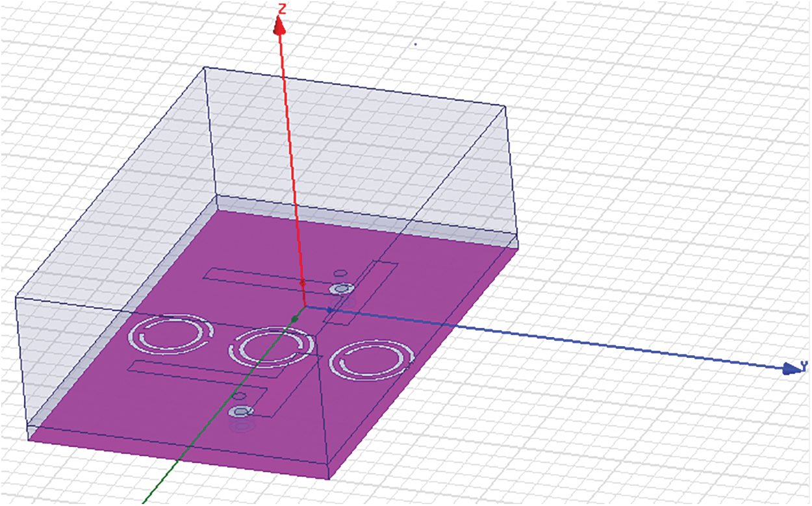Select the upper-left long rectangular strip

tap(268, 279)
